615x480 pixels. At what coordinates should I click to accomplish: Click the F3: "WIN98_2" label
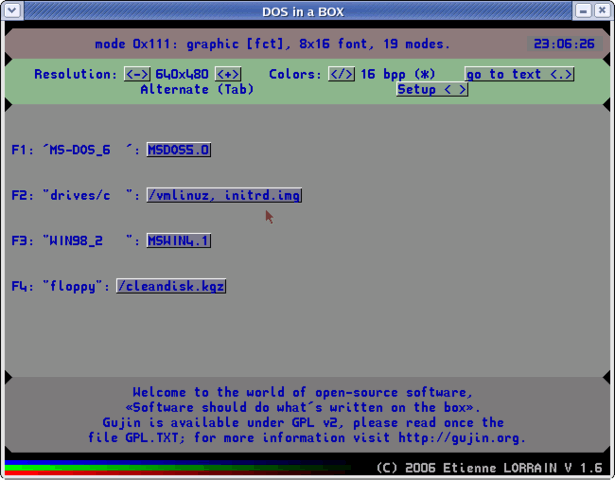(75, 241)
